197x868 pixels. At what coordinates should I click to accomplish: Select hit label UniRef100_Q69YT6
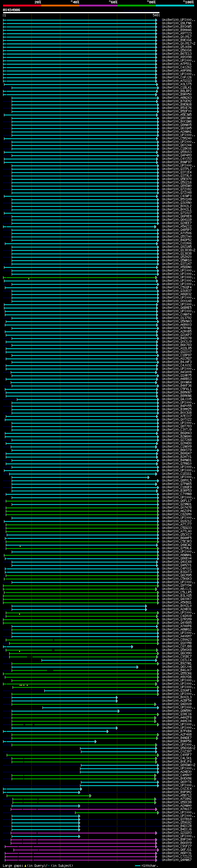pos(177,782)
